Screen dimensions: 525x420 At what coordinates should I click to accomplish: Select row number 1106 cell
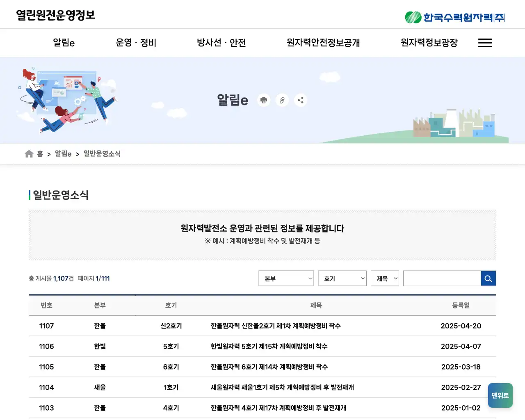[46, 347]
